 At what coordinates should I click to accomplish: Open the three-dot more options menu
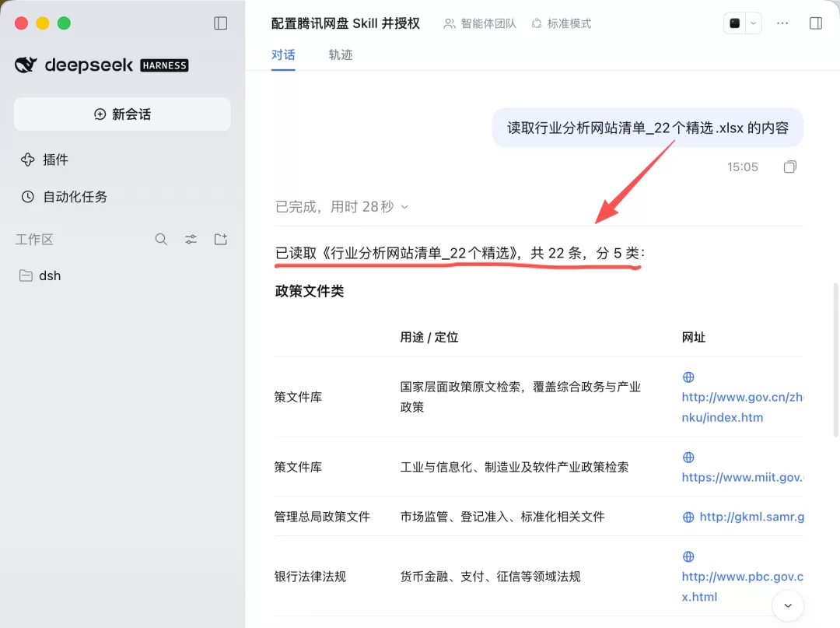(782, 23)
